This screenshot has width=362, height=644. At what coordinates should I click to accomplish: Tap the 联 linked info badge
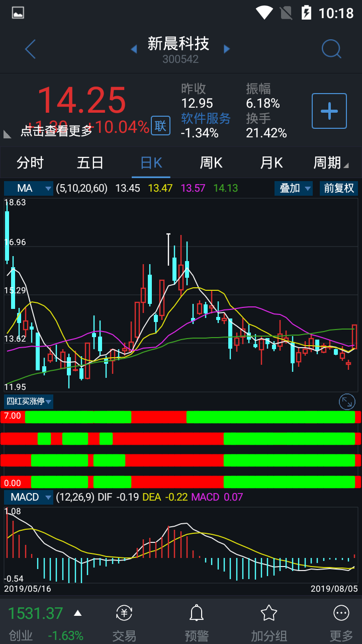click(x=160, y=126)
